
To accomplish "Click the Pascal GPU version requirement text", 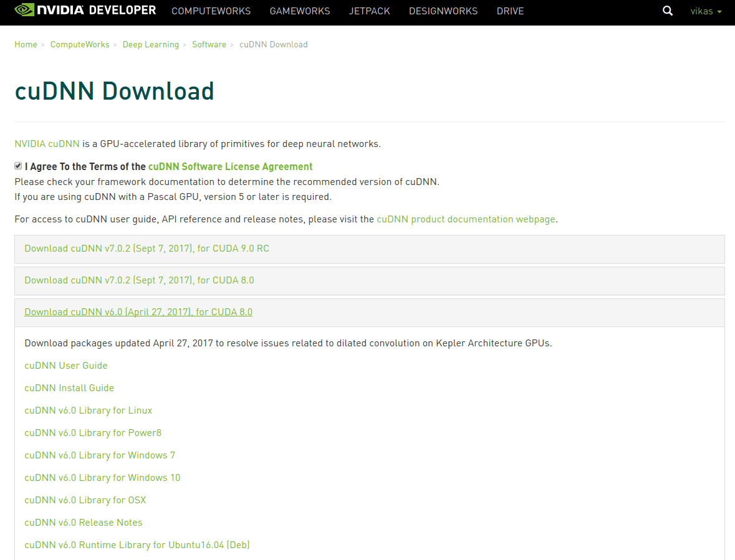I will [x=173, y=197].
